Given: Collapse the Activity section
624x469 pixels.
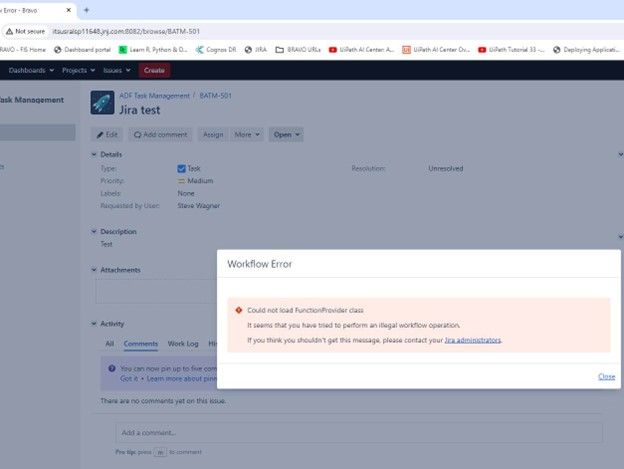Looking at the screenshot, I should 94,324.
